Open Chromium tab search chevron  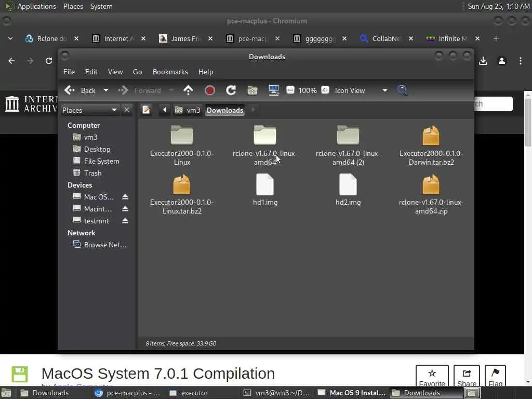[10, 38]
